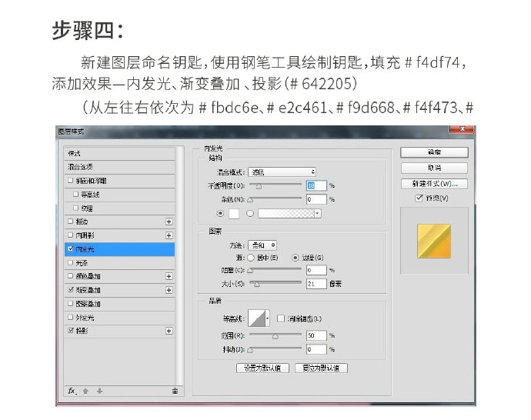Uncheck the 渐变叠加 checkbox
Image resolution: width=531 pixels, height=420 pixels.
71,290
